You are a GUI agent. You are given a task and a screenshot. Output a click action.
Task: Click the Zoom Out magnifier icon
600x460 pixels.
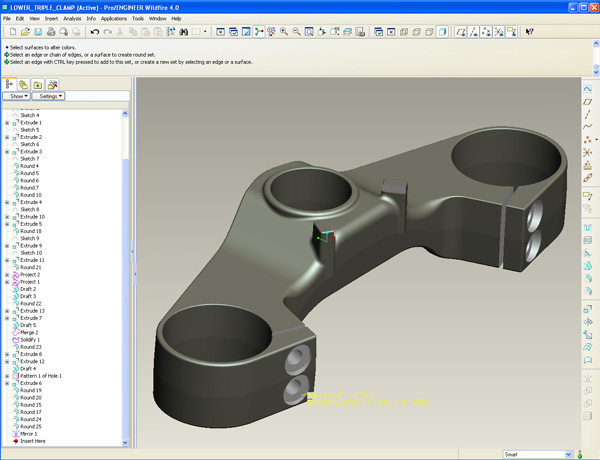click(x=297, y=32)
